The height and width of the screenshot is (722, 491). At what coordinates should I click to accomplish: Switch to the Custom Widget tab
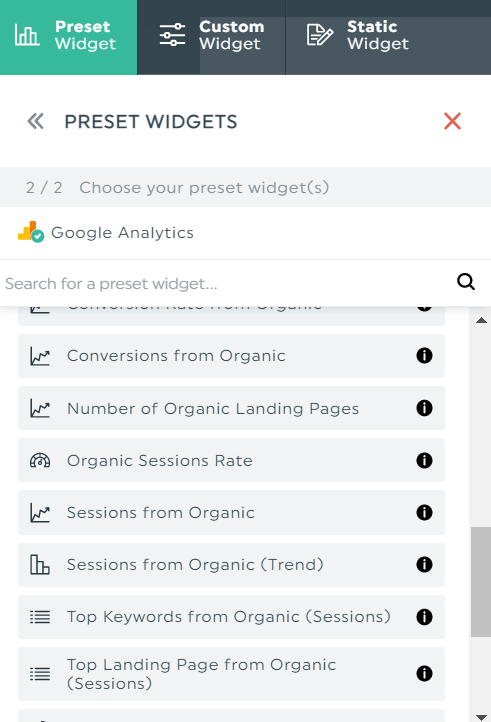click(x=211, y=37)
